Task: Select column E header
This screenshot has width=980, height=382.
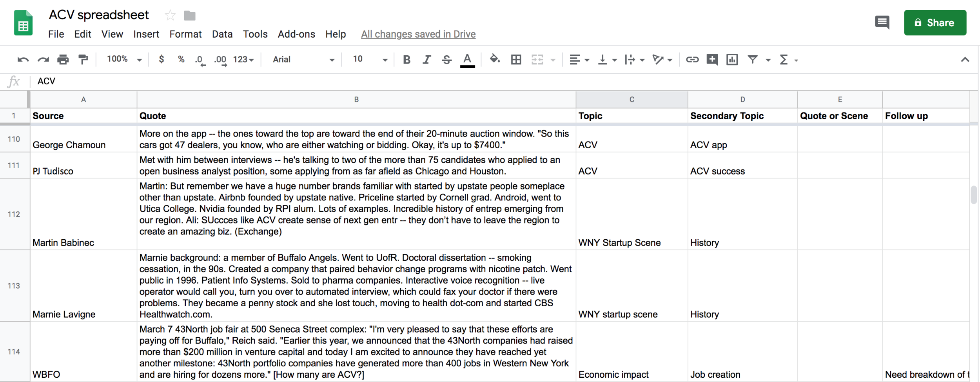Action: (840, 100)
